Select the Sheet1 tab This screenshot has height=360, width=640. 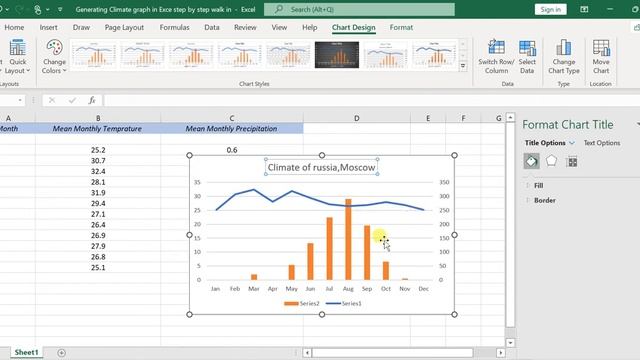click(26, 352)
